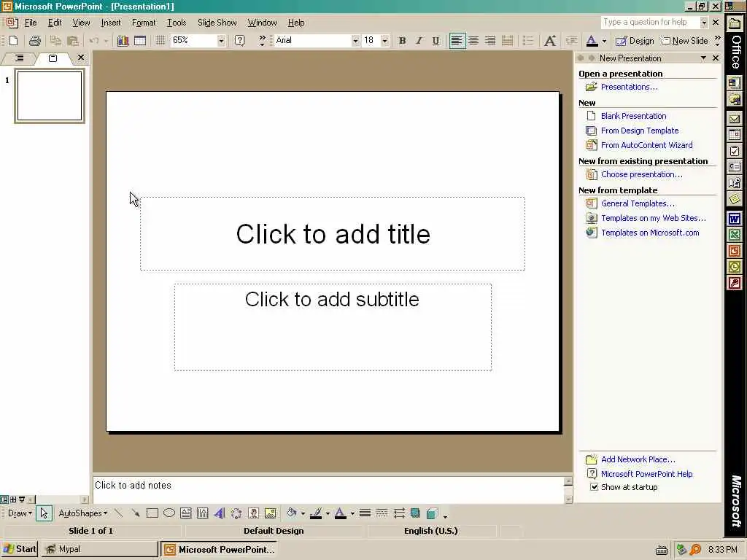The height and width of the screenshot is (560, 747).
Task: Toggle Align Right text alignment
Action: (489, 41)
